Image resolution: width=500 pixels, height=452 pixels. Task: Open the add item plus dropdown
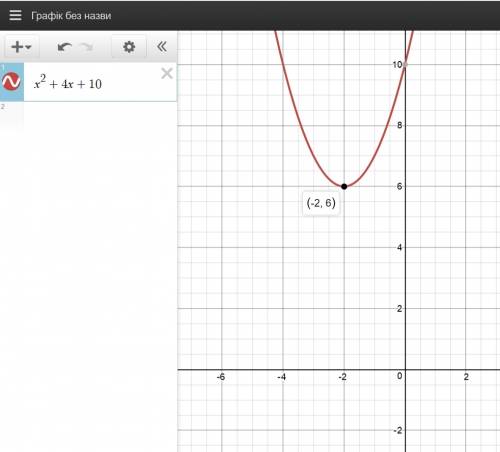(x=21, y=47)
